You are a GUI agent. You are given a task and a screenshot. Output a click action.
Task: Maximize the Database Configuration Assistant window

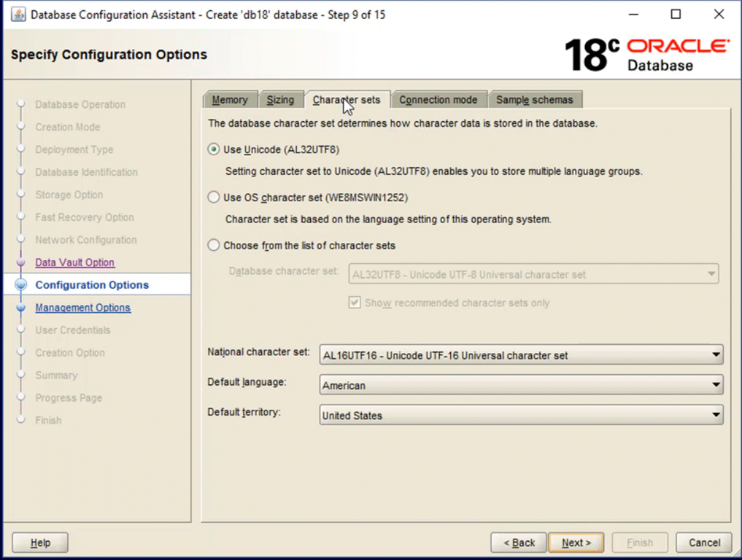[x=676, y=14]
